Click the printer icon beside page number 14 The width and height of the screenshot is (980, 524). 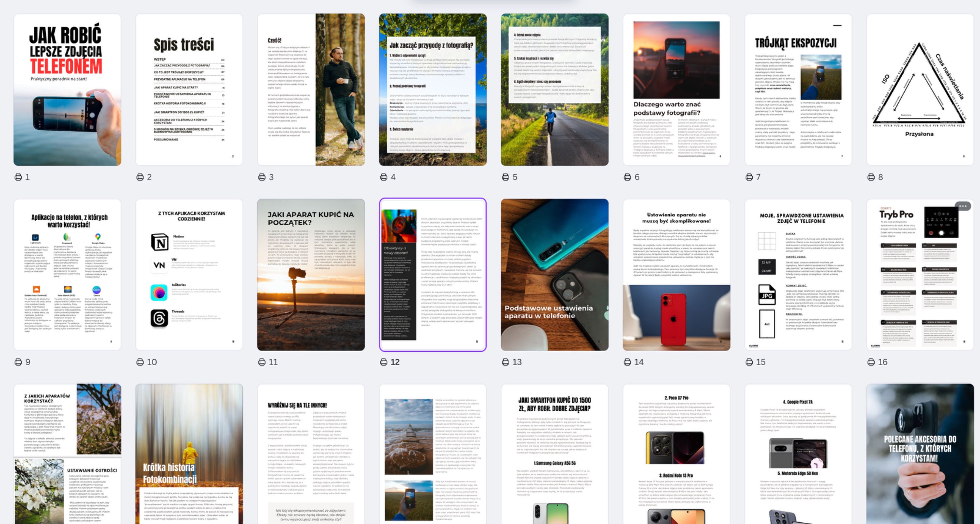tap(627, 362)
